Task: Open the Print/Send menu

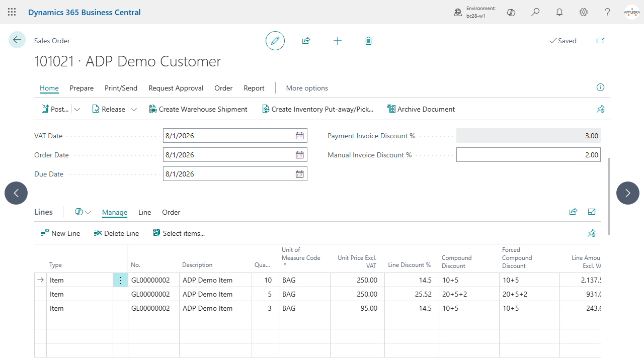Action: (121, 88)
